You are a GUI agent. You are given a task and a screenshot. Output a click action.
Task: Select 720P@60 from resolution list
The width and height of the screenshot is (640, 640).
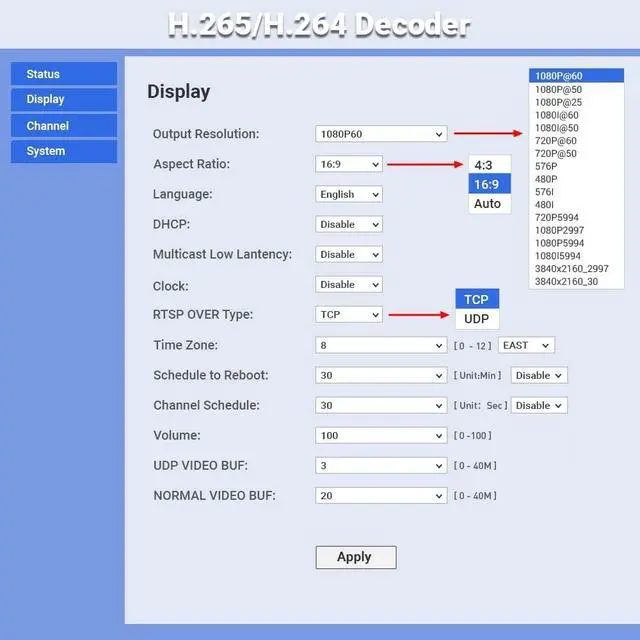(556, 141)
